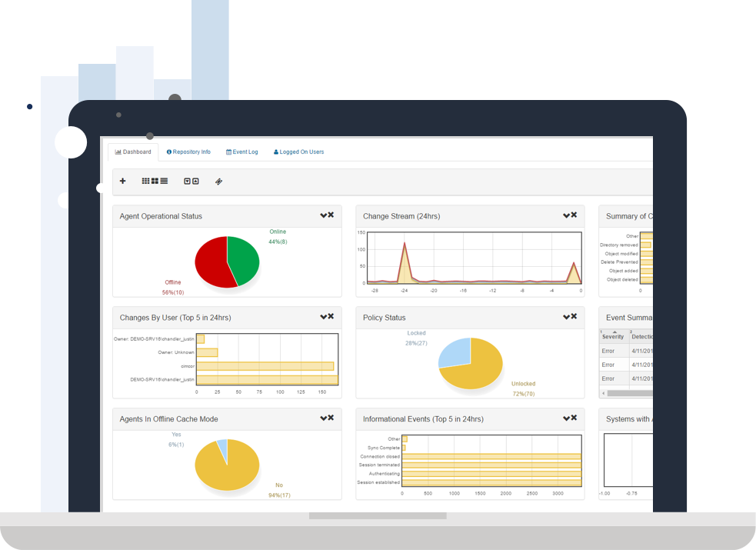
Task: Click the eraser icon in the dashboard toolbar
Action: [218, 182]
